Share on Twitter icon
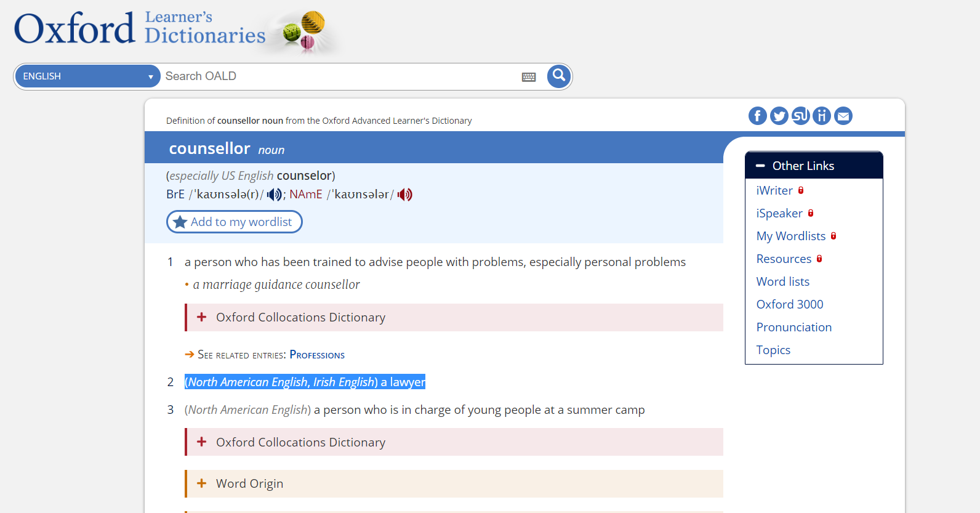Image resolution: width=980 pixels, height=513 pixels. coord(779,116)
